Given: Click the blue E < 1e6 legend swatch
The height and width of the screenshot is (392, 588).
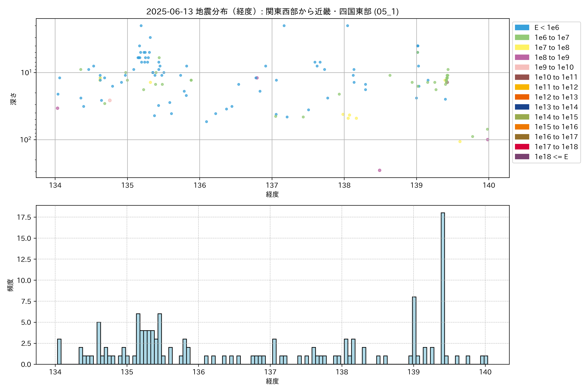Looking at the screenshot, I should tap(522, 27).
